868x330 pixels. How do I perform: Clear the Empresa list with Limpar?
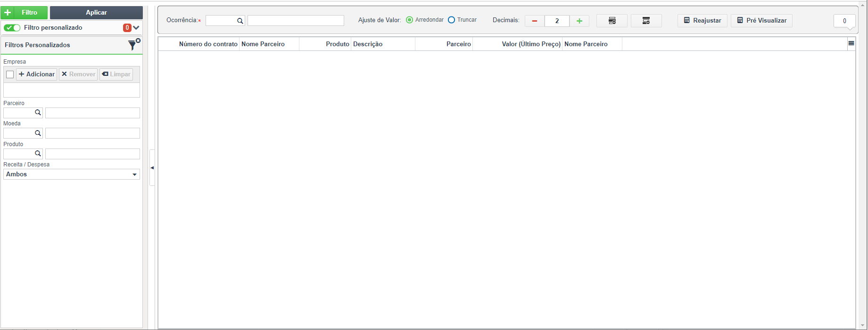(116, 74)
